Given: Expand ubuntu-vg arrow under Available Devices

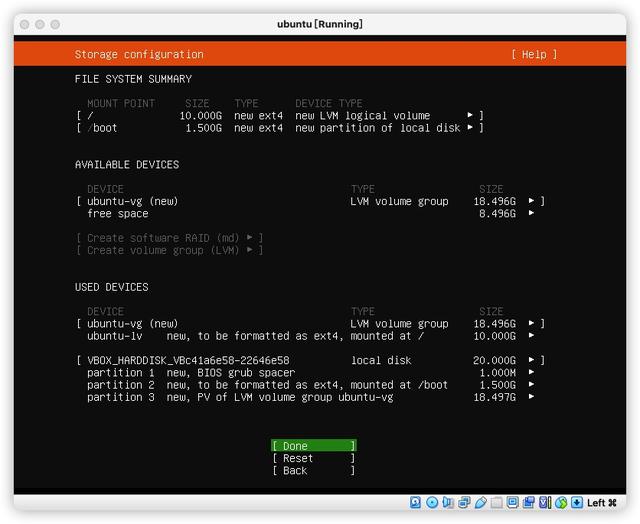Looking at the screenshot, I should (x=531, y=201).
